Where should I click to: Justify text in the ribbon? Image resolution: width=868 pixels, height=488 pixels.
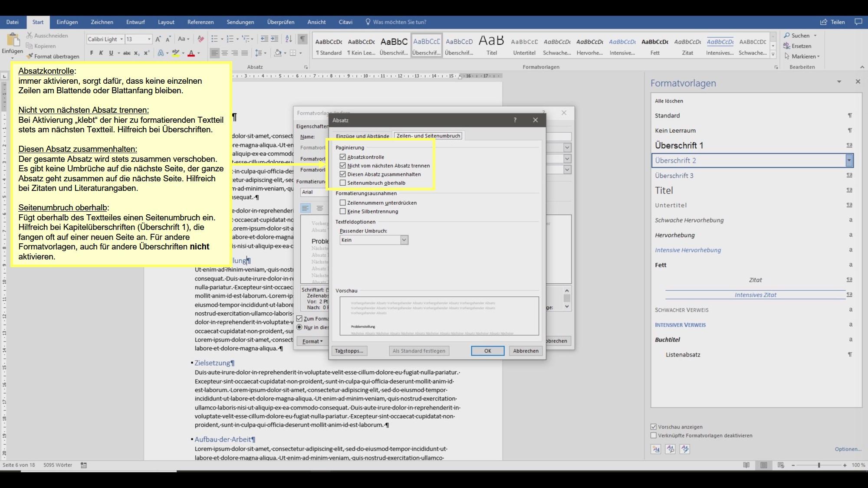pyautogui.click(x=245, y=53)
